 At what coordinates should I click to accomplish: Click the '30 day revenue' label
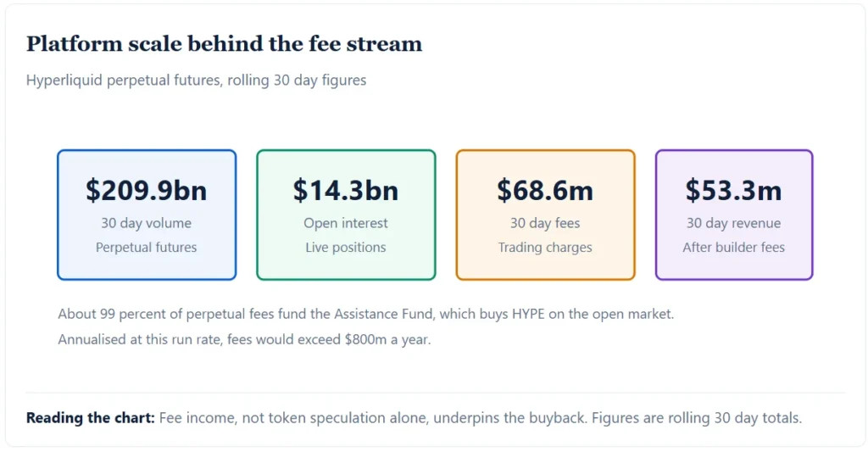(x=734, y=223)
